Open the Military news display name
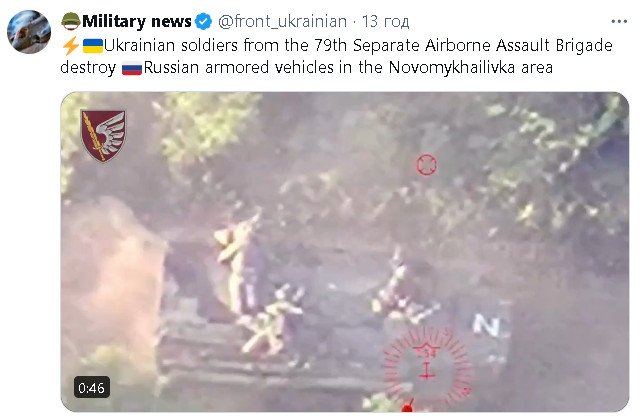Viewport: 644px width, 418px height. pyautogui.click(x=136, y=21)
